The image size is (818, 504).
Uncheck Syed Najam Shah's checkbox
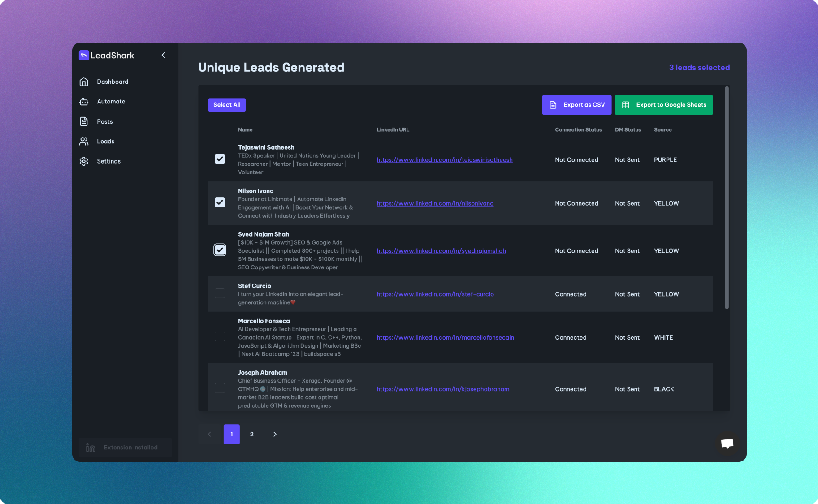point(220,250)
